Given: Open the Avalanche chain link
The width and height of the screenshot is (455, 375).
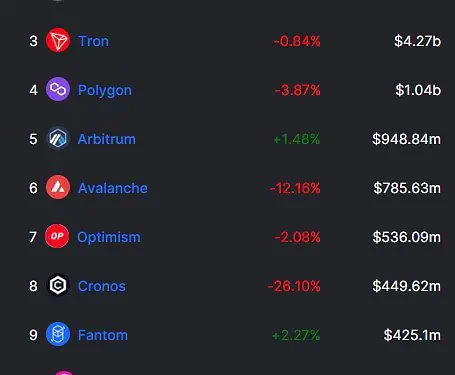Looking at the screenshot, I should click(113, 188).
